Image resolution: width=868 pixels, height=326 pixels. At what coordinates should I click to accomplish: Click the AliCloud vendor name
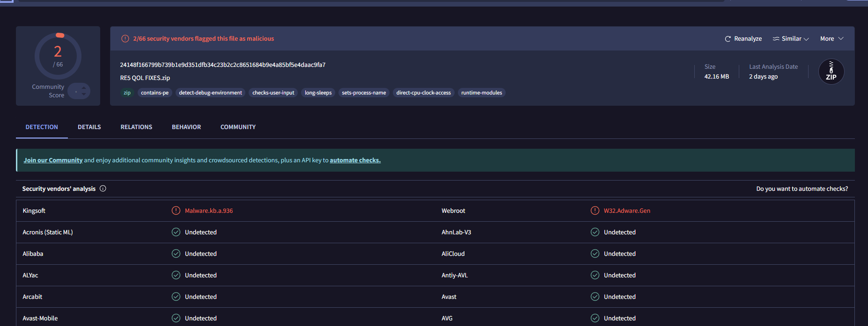point(453,254)
